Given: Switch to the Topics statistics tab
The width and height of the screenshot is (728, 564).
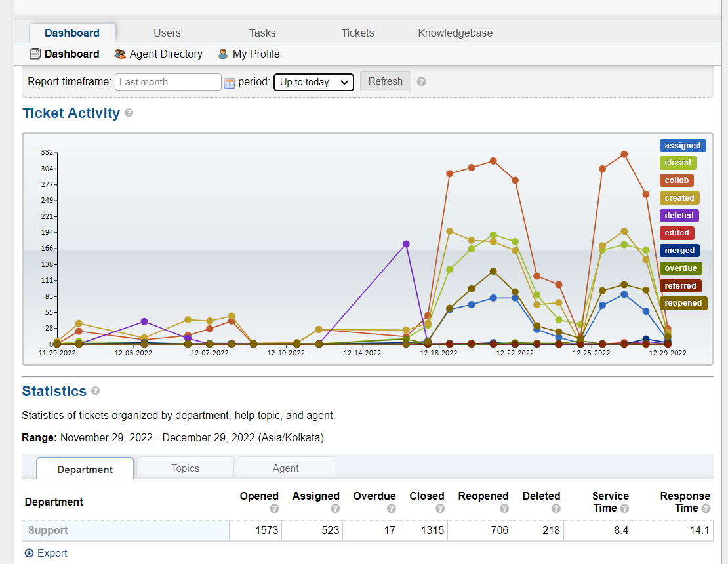Looking at the screenshot, I should [185, 468].
